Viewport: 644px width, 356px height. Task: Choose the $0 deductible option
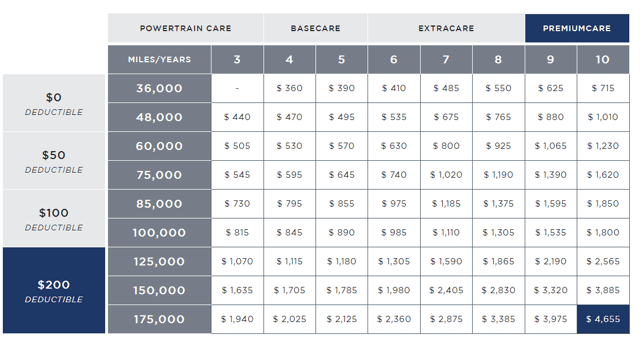[54, 103]
